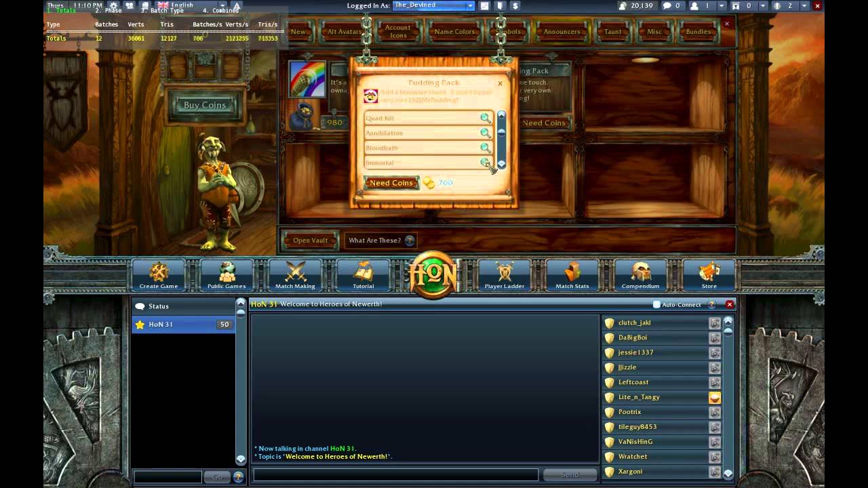The width and height of the screenshot is (868, 488).
Task: Select the Alt Avatars store tab
Action: (x=344, y=31)
